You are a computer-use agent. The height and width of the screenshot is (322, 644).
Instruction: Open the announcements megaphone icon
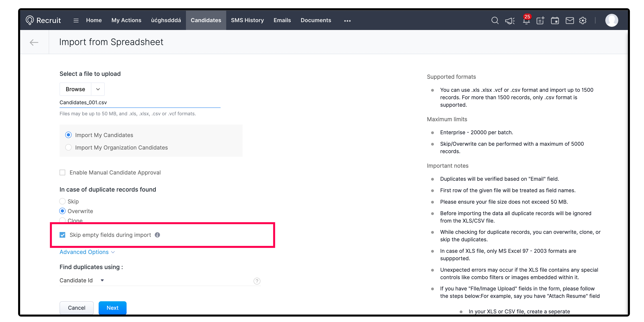click(510, 21)
